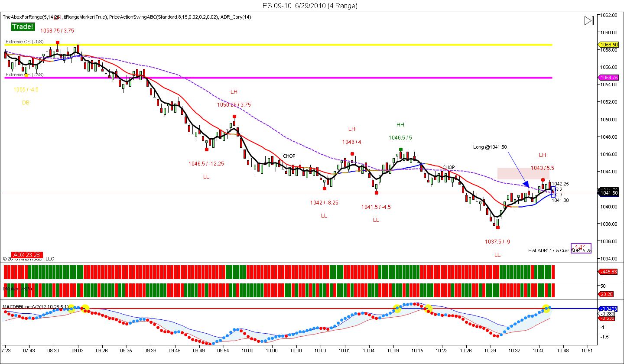Click the 1050.00 price axis label

(x=608, y=119)
